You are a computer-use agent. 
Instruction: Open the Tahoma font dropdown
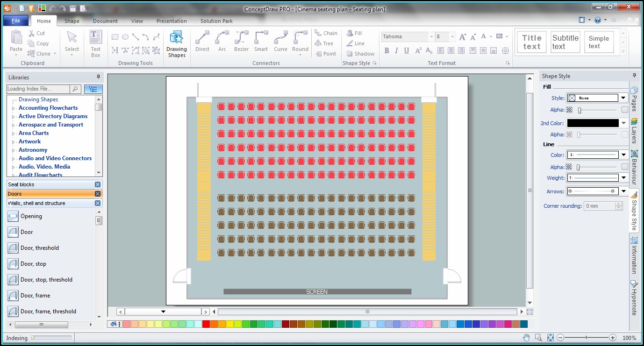[x=431, y=37]
